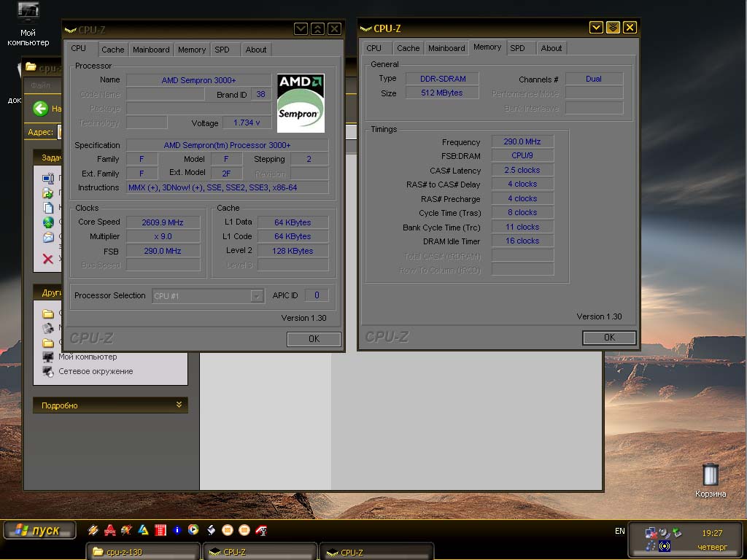
Task: Open the speaker volume tray icon
Action: coord(664,533)
